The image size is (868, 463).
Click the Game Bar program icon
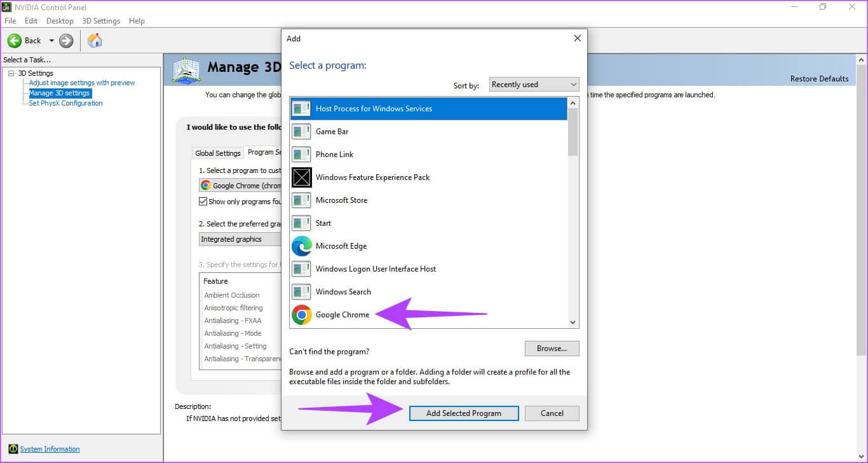point(301,132)
